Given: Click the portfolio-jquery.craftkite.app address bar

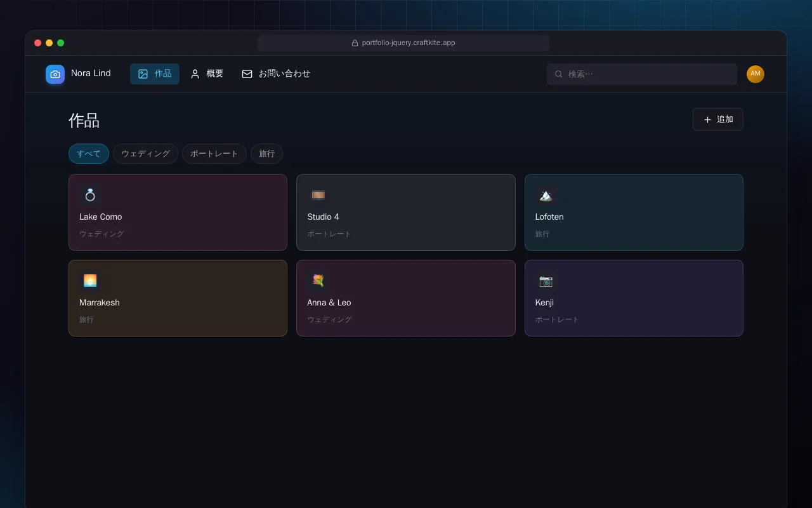Looking at the screenshot, I should [x=403, y=43].
